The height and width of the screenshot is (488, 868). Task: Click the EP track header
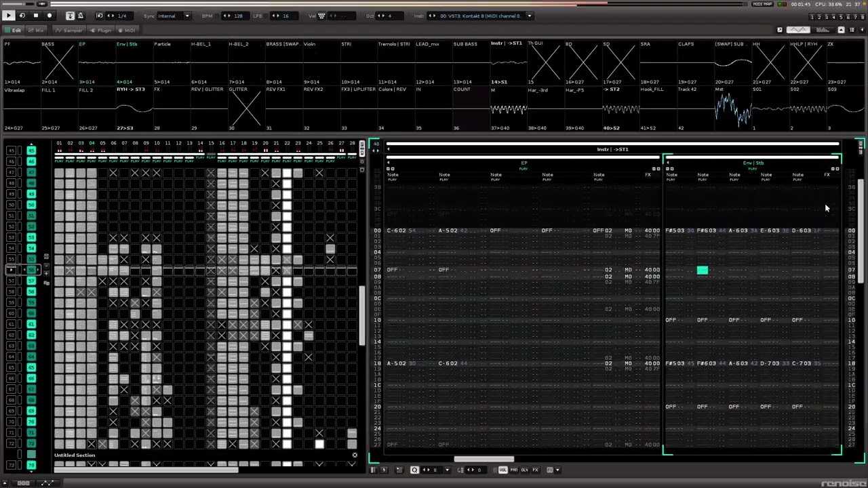pos(524,163)
